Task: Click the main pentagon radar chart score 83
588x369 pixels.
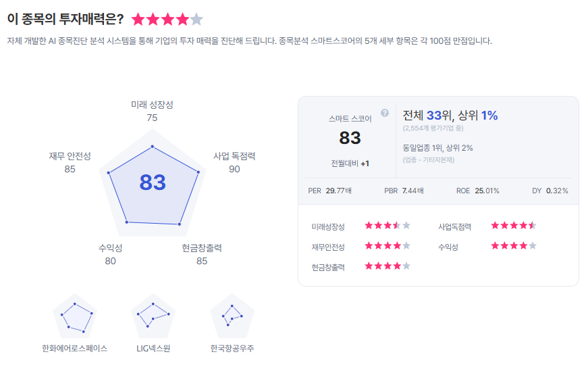Action: [153, 182]
